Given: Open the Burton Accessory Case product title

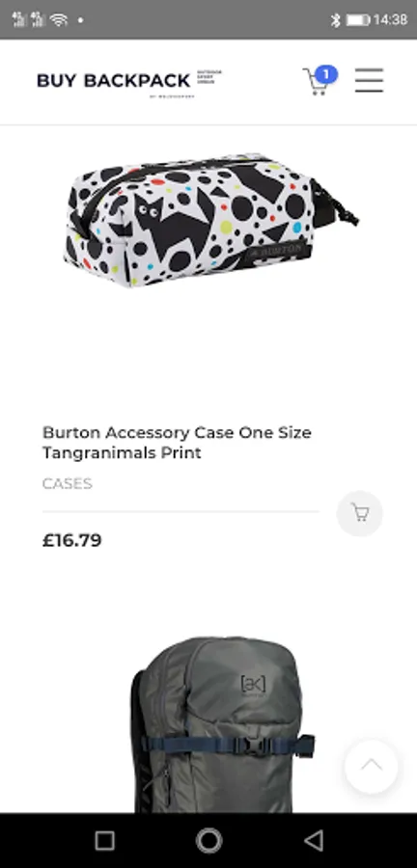Looking at the screenshot, I should tap(177, 443).
